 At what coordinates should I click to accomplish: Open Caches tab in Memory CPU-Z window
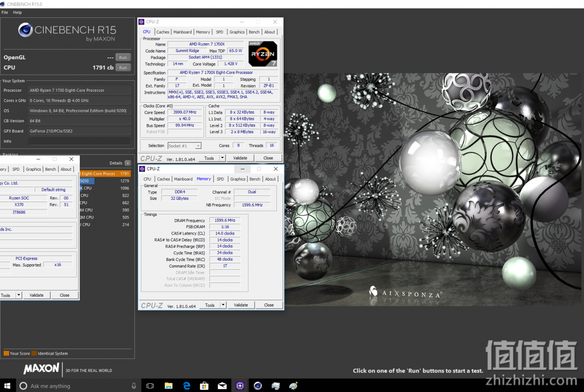click(164, 179)
